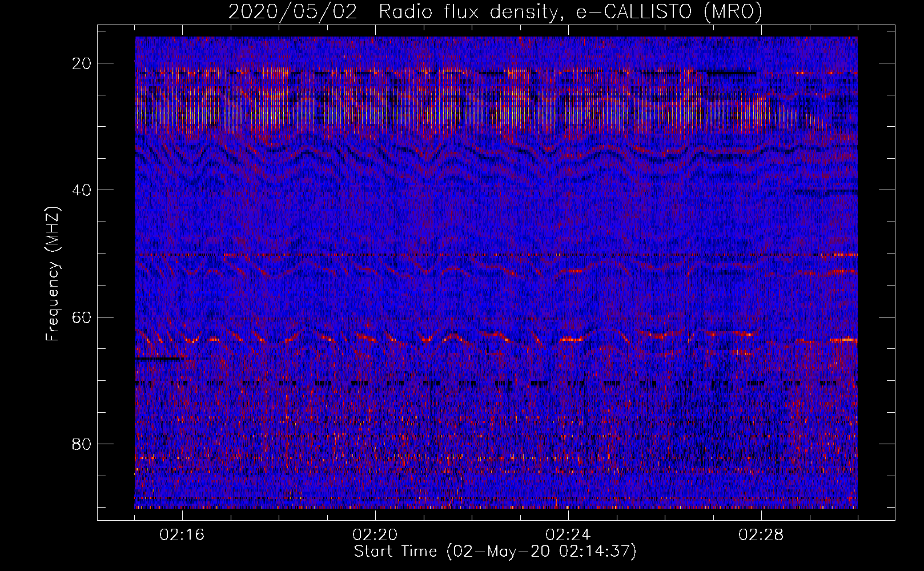Click the 'Start Time (02-May-20 02:14:37)' x-axis label

[495, 552]
